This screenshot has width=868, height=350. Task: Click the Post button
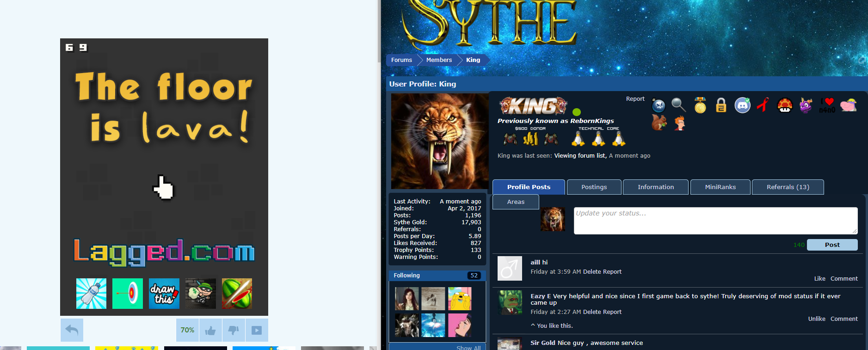832,245
